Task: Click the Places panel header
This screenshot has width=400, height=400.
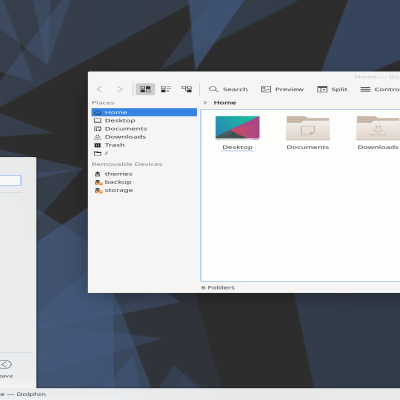Action: pyautogui.click(x=103, y=103)
